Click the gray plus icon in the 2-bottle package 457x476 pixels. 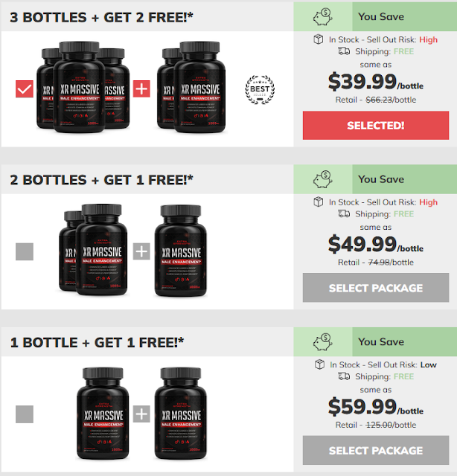(141, 251)
